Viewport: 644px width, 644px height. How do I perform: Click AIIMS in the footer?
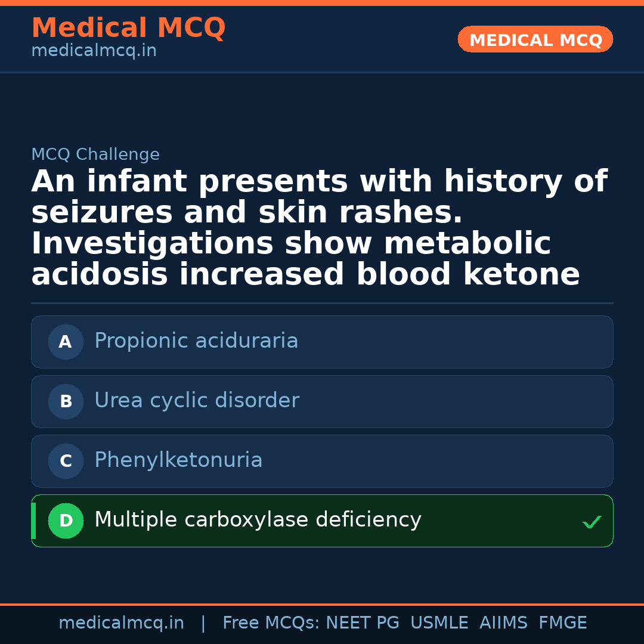click(503, 623)
